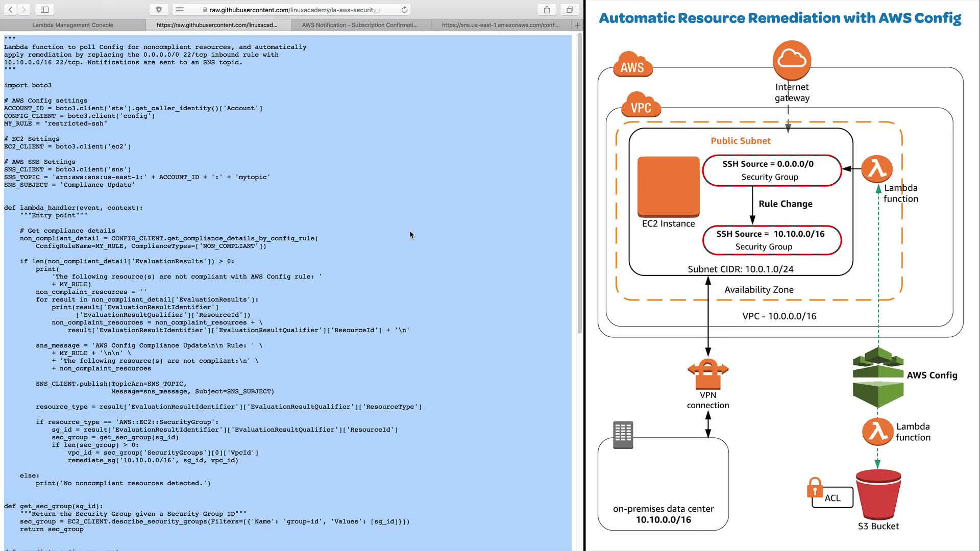
Task: Toggle Reader view icon in address bar
Action: tap(180, 10)
